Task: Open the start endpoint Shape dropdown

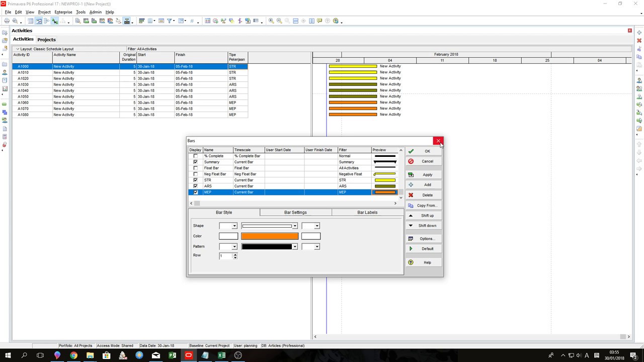Action: 234,226
